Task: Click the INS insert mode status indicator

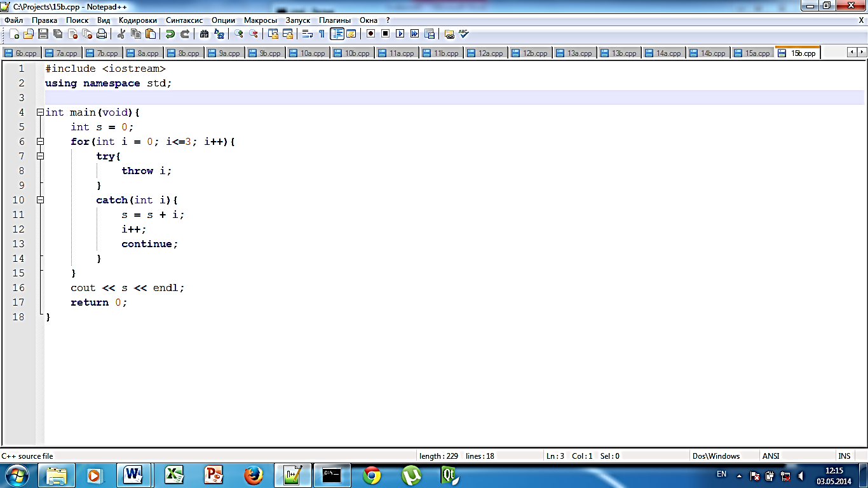Action: click(x=844, y=456)
